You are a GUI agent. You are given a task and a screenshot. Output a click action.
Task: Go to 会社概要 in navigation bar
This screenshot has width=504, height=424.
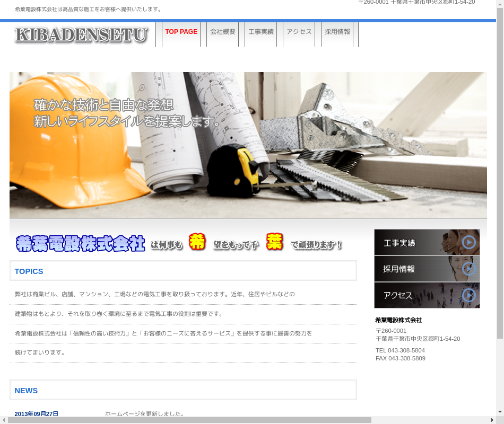222,32
